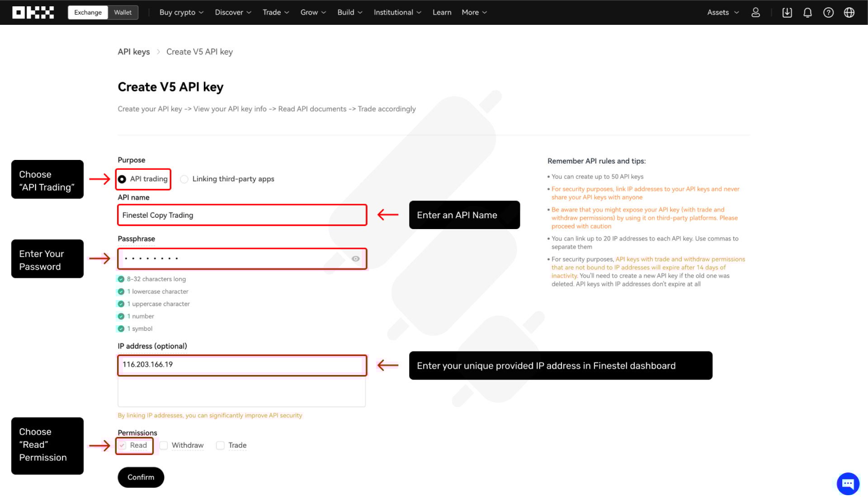Screen dimensions: 868x497
Task: Expand the Discover menu
Action: coord(233,12)
